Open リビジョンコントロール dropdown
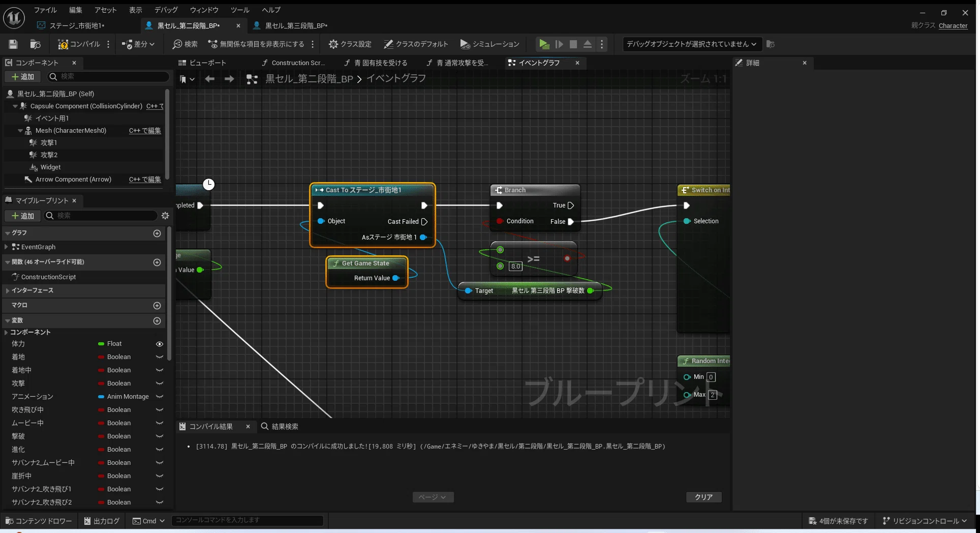Screen dimensions: 980x533 pos(924,521)
